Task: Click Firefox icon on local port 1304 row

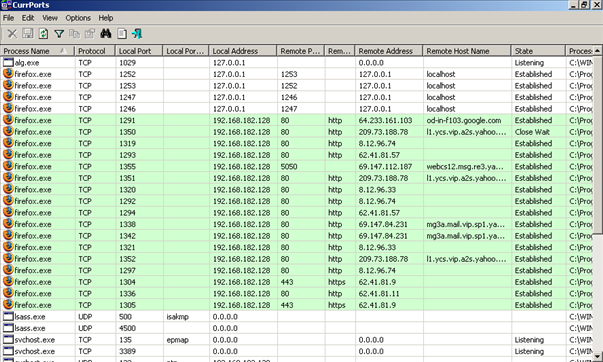Action: pos(8,281)
